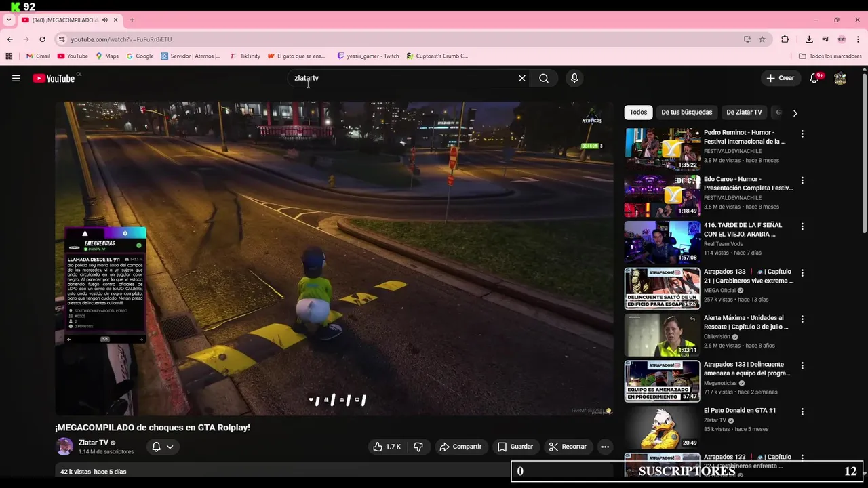Screen dimensions: 868x488
Task: Close the MEGACOMPILADO browser tab
Action: (x=116, y=20)
